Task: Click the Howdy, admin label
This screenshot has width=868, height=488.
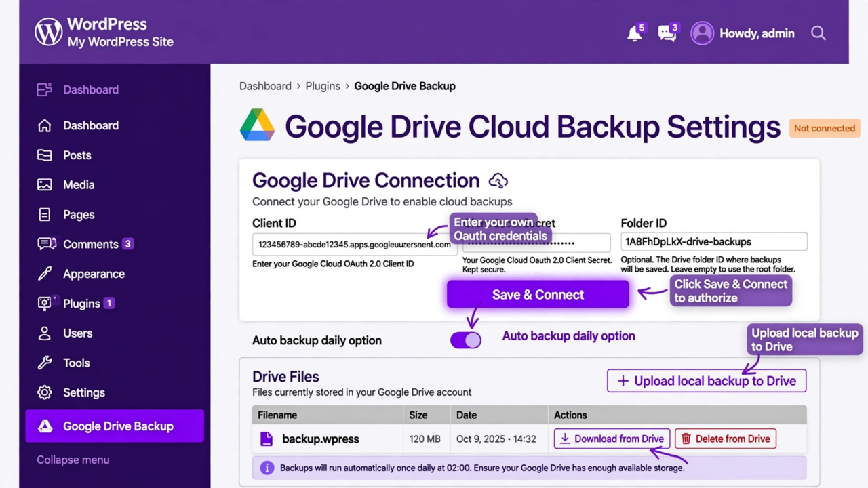Action: [757, 33]
